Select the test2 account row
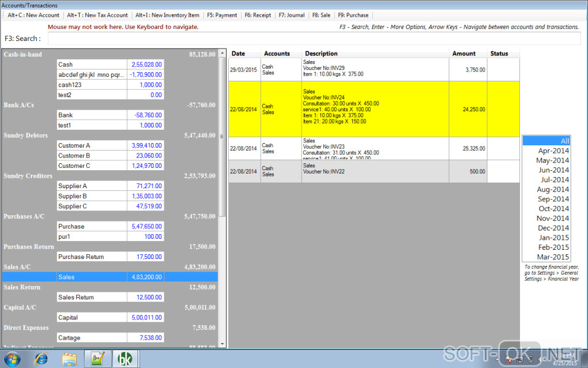The width and height of the screenshot is (588, 368). [110, 95]
